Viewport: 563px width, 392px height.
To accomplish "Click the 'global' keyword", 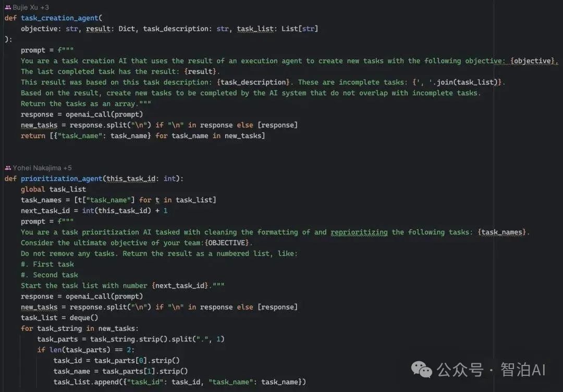I will [x=33, y=189].
